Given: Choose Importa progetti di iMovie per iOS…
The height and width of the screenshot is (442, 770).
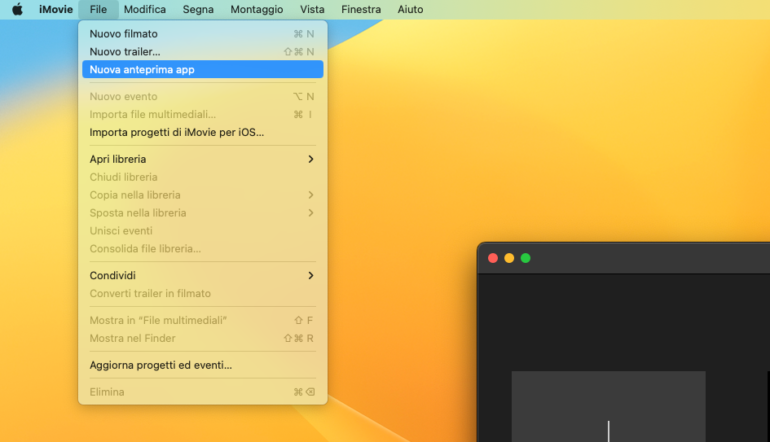Looking at the screenshot, I should 203,132.
